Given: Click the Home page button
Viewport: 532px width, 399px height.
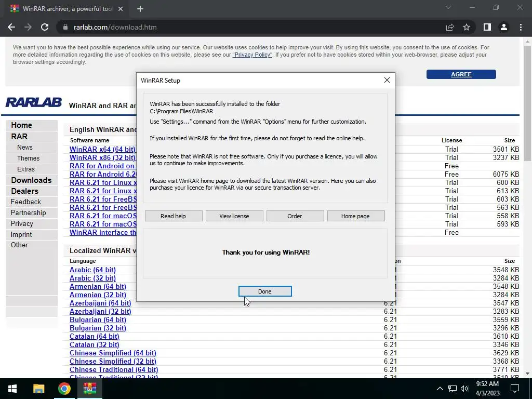Looking at the screenshot, I should pyautogui.click(x=355, y=216).
